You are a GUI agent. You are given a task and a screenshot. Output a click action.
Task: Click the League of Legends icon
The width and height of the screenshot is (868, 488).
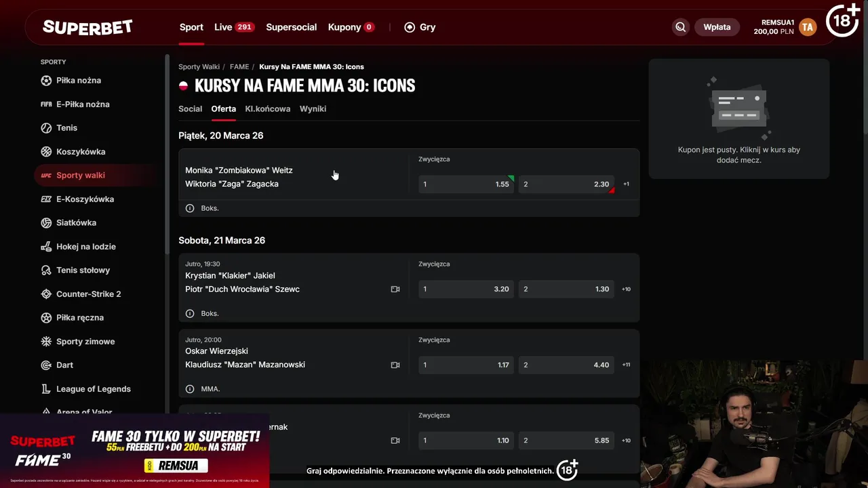pyautogui.click(x=46, y=389)
